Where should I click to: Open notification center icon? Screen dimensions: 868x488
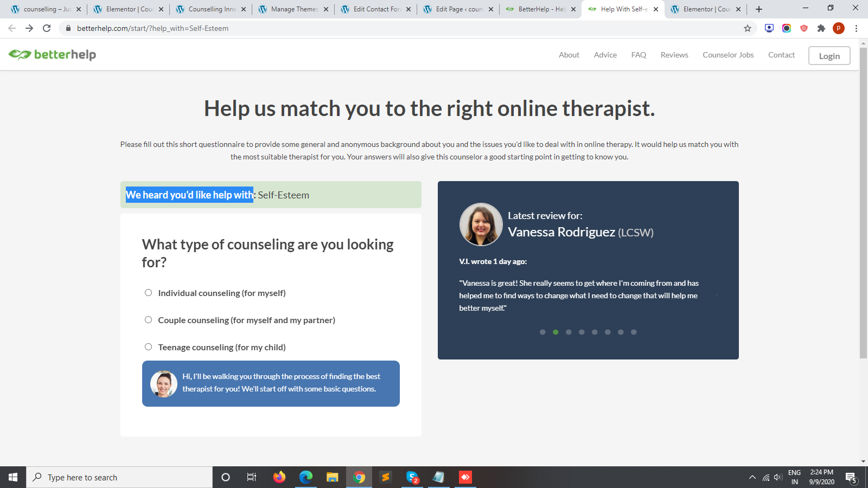(x=851, y=478)
